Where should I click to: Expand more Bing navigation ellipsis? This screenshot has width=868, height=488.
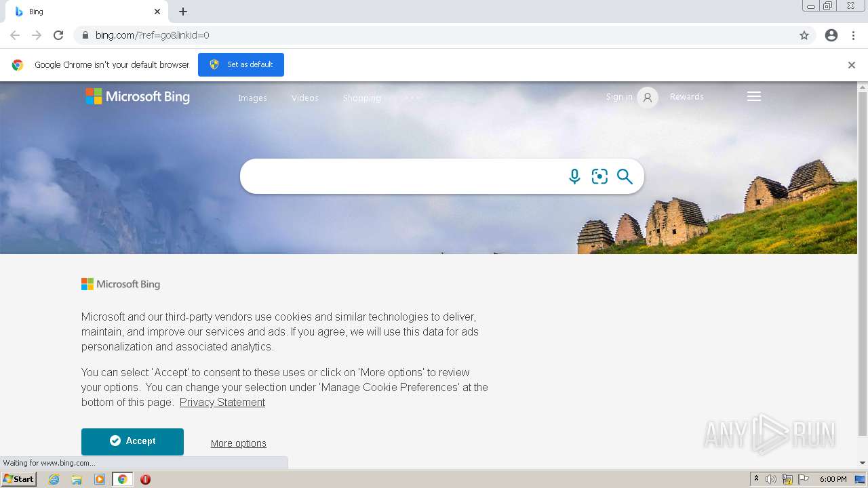tap(412, 98)
